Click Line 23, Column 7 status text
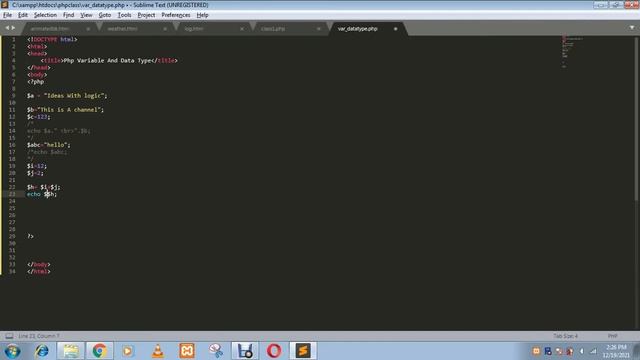This screenshot has height=360, width=640. 39,336
